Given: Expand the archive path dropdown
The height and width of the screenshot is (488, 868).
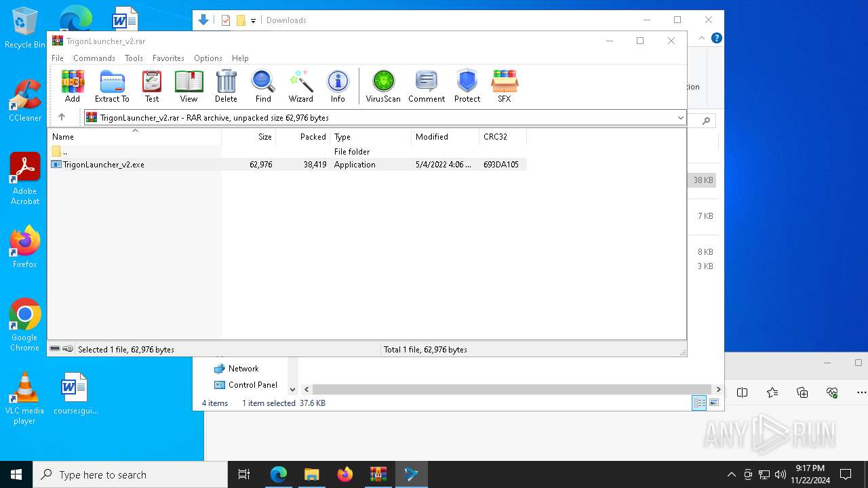Looking at the screenshot, I should point(680,118).
